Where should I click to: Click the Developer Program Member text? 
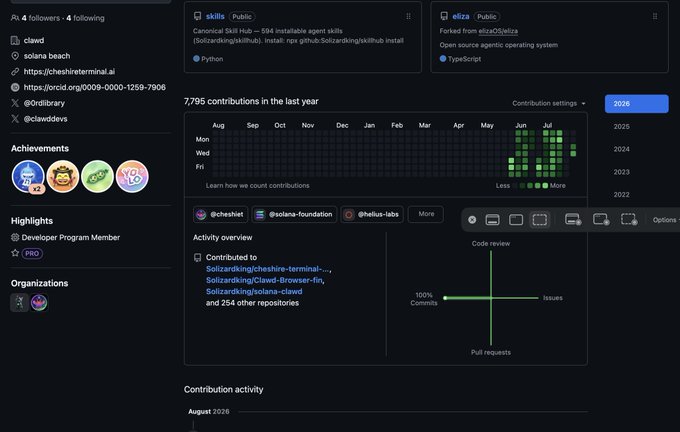pyautogui.click(x=71, y=237)
